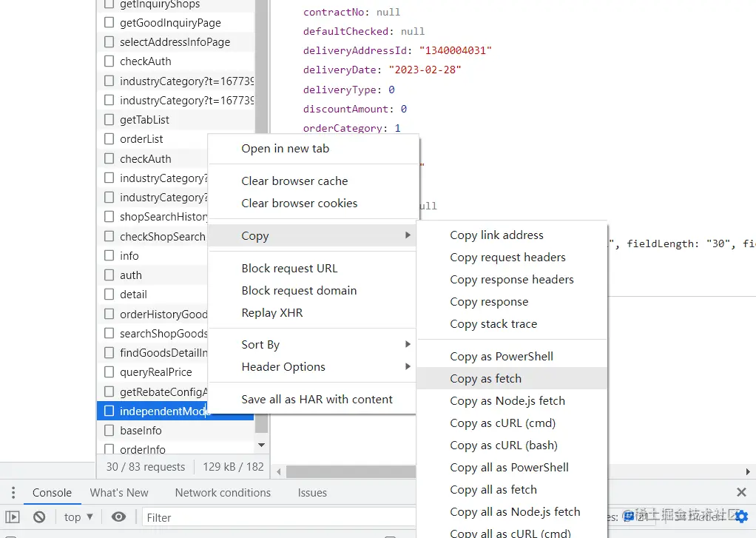Switch to the Issues tab
Image resolution: width=756 pixels, height=538 pixels.
pyautogui.click(x=312, y=493)
